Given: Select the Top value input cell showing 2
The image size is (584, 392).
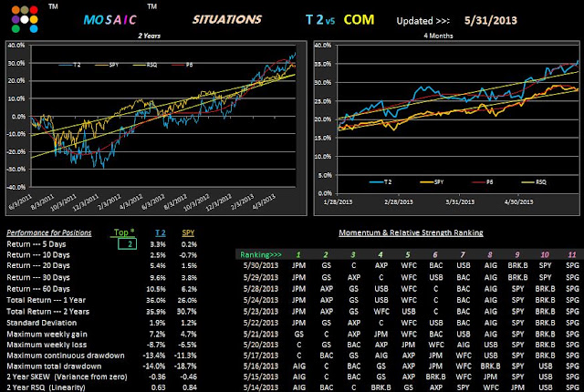Looking at the screenshot, I should (x=127, y=244).
